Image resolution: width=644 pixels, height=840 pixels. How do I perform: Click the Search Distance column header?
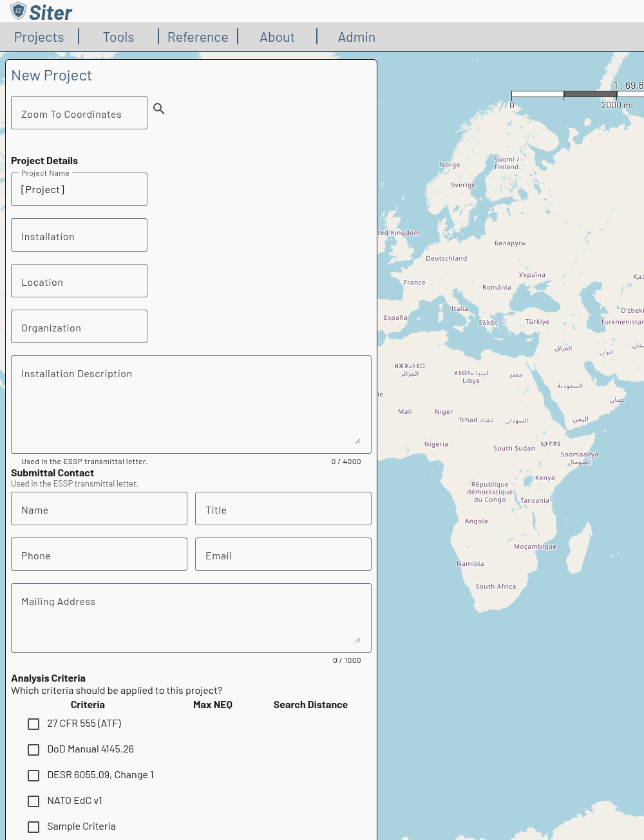point(310,705)
